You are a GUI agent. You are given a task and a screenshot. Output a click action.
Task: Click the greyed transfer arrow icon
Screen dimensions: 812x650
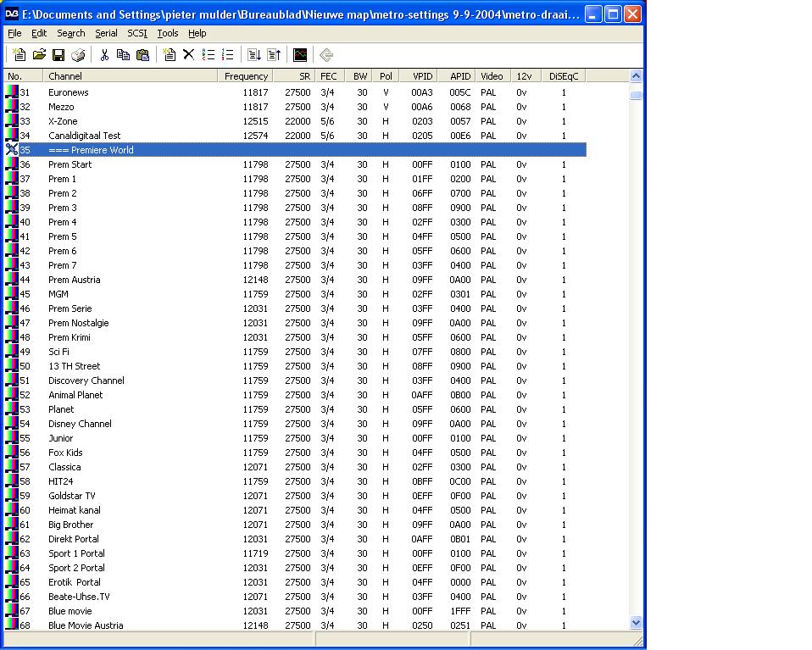pos(326,54)
